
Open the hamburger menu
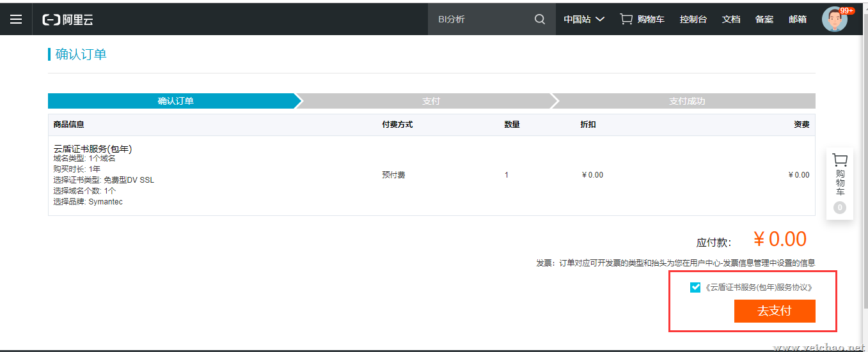click(16, 19)
